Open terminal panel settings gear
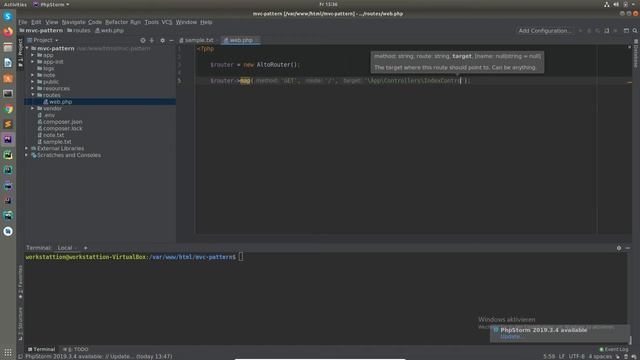 [619, 248]
